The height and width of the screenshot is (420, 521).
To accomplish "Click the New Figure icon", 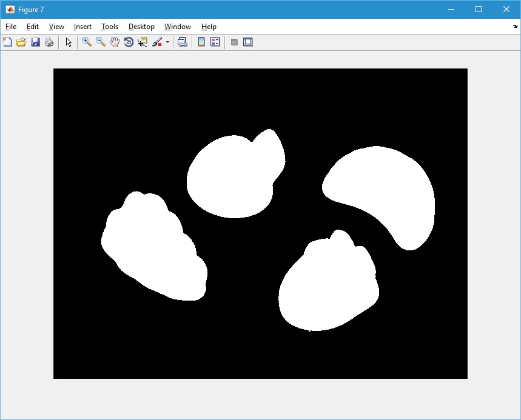I will 7,42.
